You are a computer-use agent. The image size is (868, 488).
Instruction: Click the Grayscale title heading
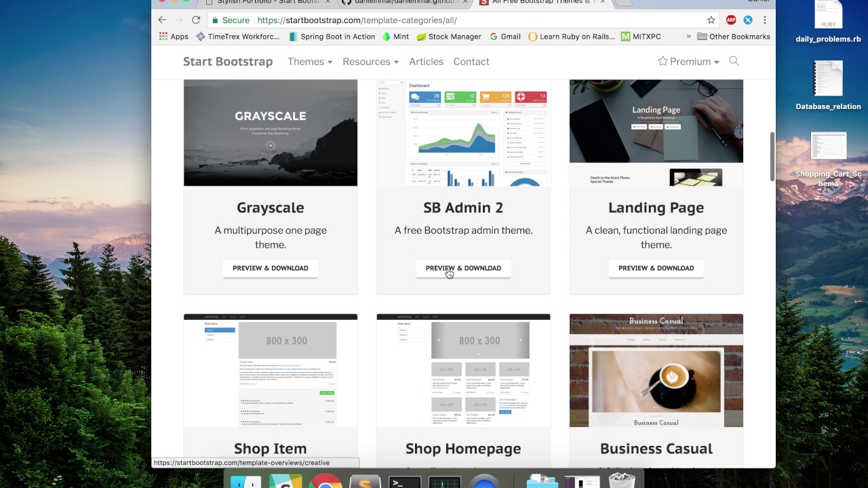[271, 207]
